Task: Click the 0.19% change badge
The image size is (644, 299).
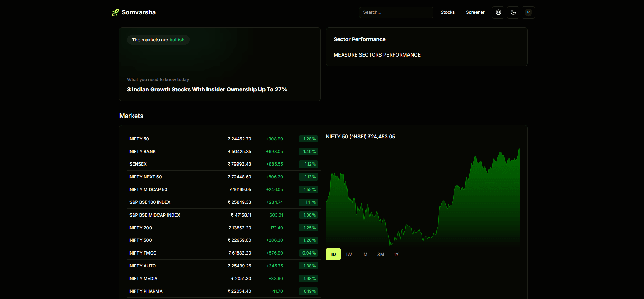Action: (308, 291)
